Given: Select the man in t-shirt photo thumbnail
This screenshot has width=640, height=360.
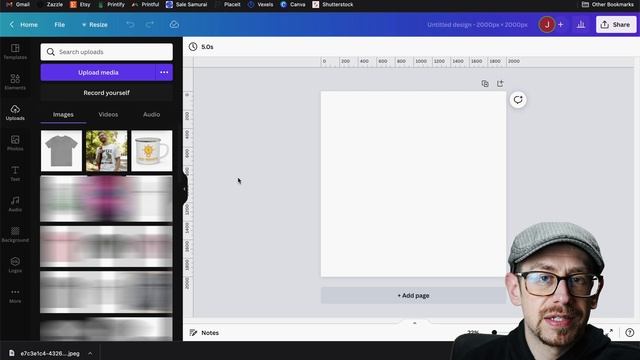Looking at the screenshot, I should tap(107, 151).
